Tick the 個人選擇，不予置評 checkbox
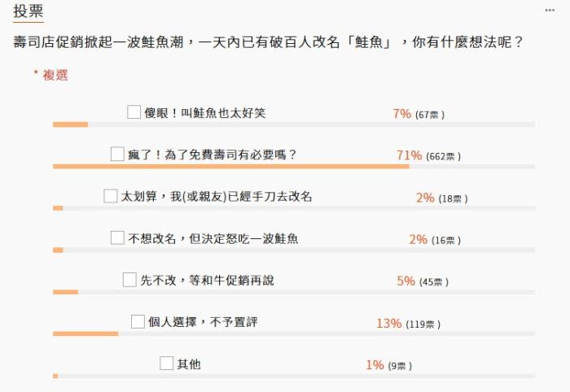Screen dimensions: 570x392 tap(138, 322)
